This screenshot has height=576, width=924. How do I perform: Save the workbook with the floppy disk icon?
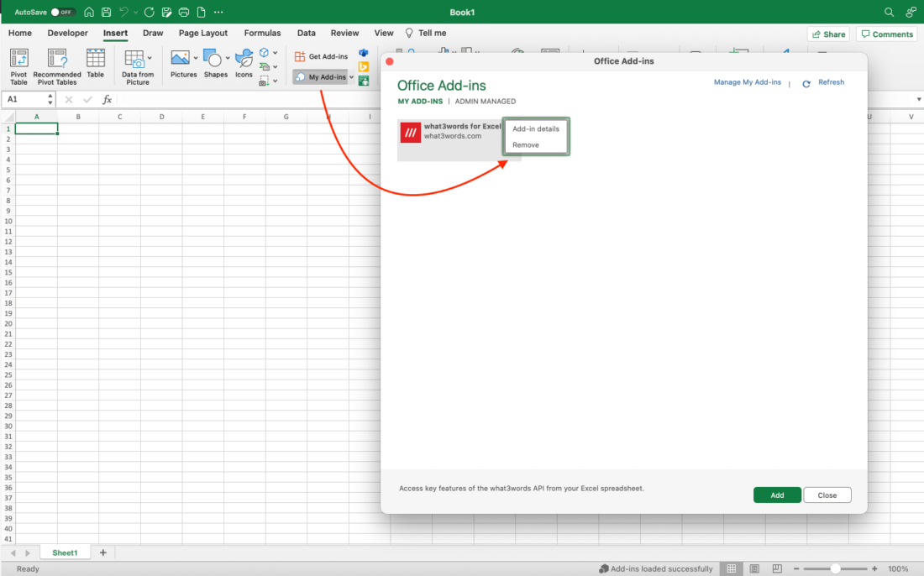(x=106, y=12)
